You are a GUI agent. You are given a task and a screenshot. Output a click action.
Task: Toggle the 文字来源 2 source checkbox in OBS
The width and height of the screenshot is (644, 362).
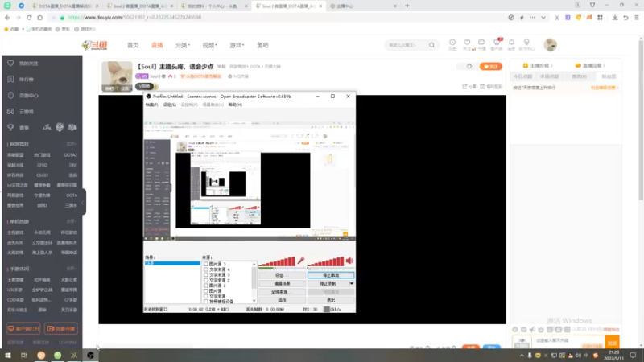(206, 280)
